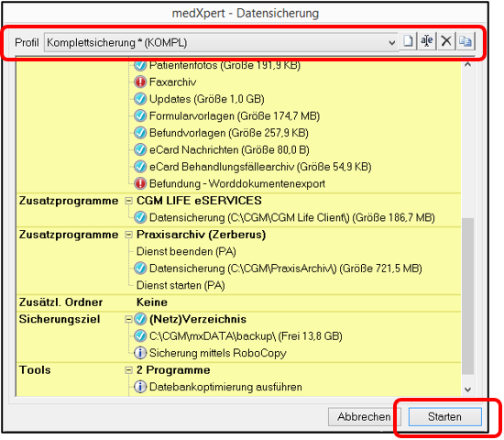The image size is (504, 440).
Task: Start the backup with Starten
Action: 444,416
